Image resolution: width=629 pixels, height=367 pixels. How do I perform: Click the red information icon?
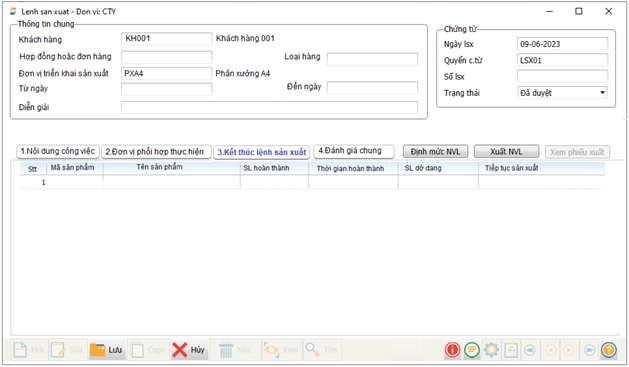[452, 350]
